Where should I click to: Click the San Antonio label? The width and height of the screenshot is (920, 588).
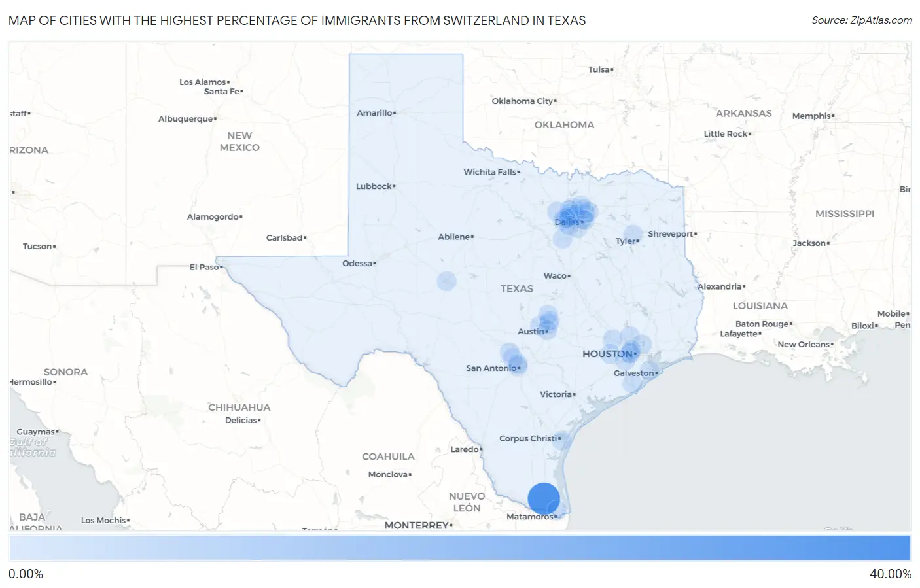(491, 368)
